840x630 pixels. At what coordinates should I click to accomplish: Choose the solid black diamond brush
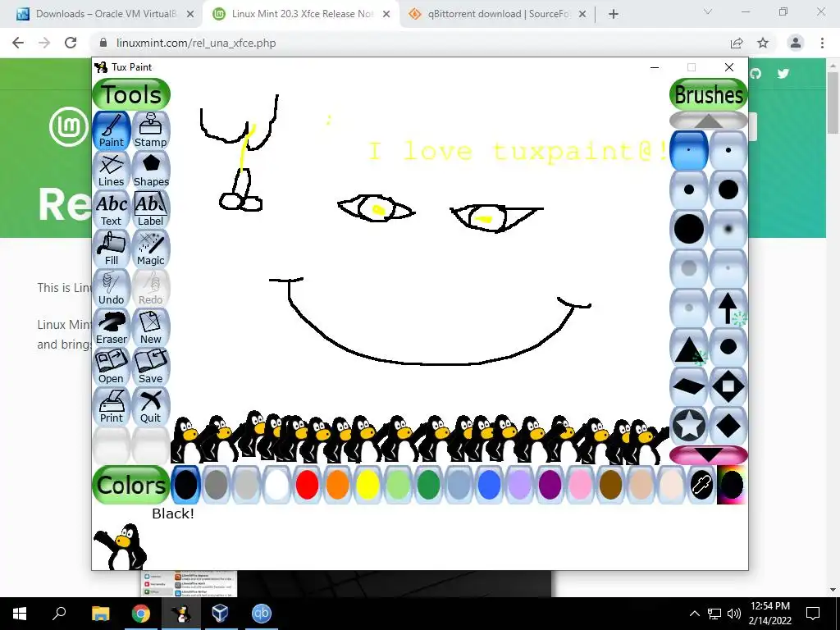pyautogui.click(x=728, y=426)
